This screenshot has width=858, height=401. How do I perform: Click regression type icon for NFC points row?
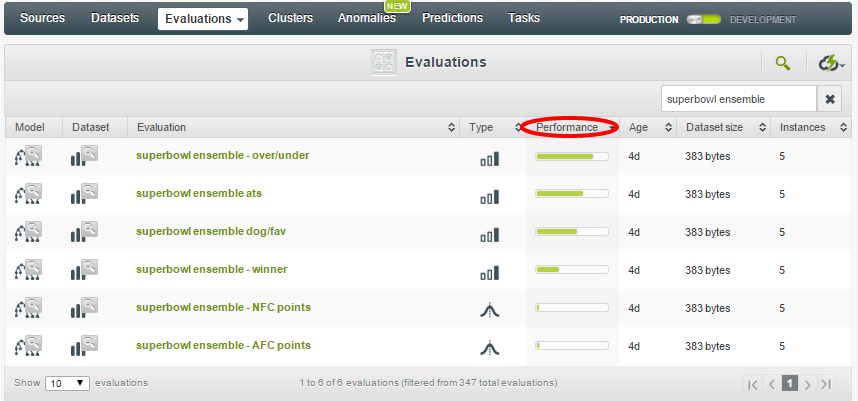(489, 310)
